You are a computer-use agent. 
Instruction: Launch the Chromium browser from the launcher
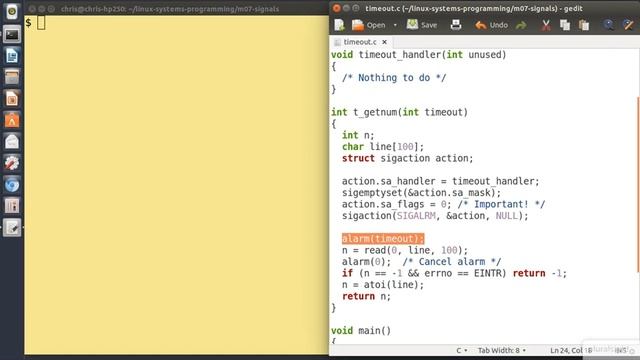tap(12, 184)
